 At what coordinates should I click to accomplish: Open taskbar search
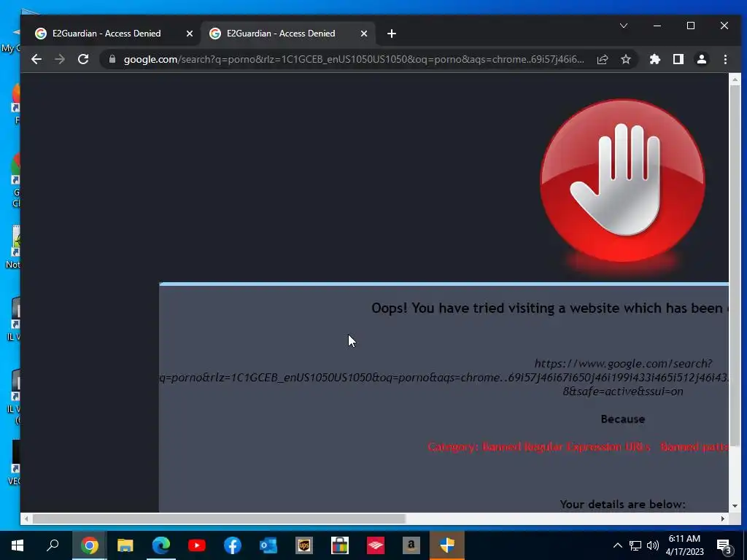[53, 545]
